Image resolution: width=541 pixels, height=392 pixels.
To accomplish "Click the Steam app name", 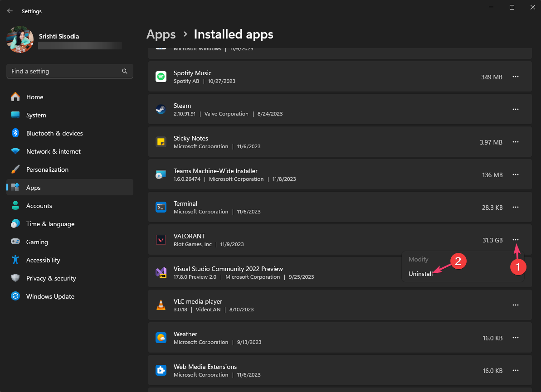I will click(x=182, y=106).
